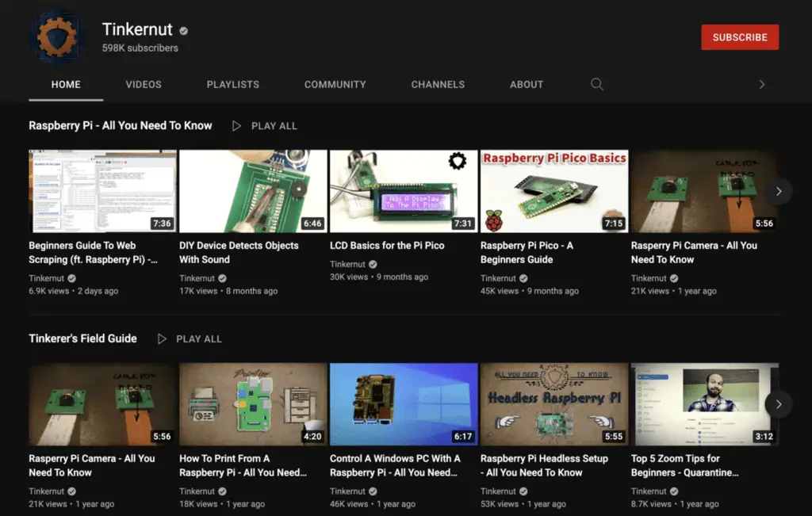Click the DIY Device Detects Objects With Sound title
Screen dimensions: 812x516
coord(239,253)
